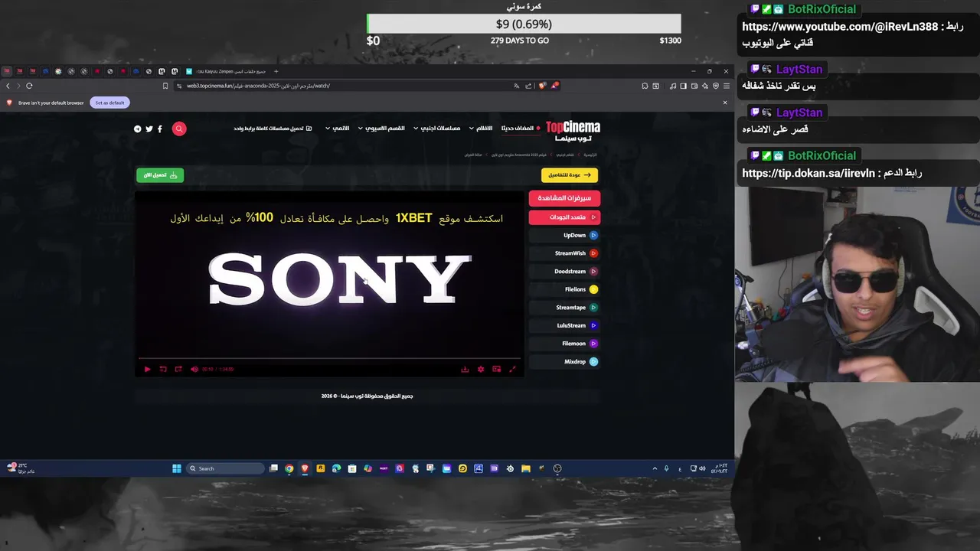980x551 pixels.
Task: Open المضاف حديثا menu item
Action: coord(521,128)
